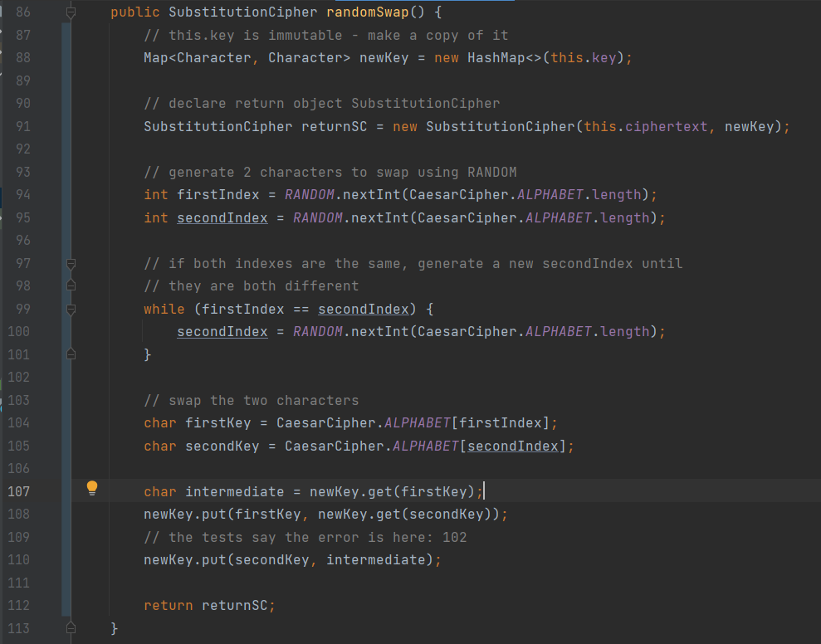Click the return returnSC statement

(209, 605)
